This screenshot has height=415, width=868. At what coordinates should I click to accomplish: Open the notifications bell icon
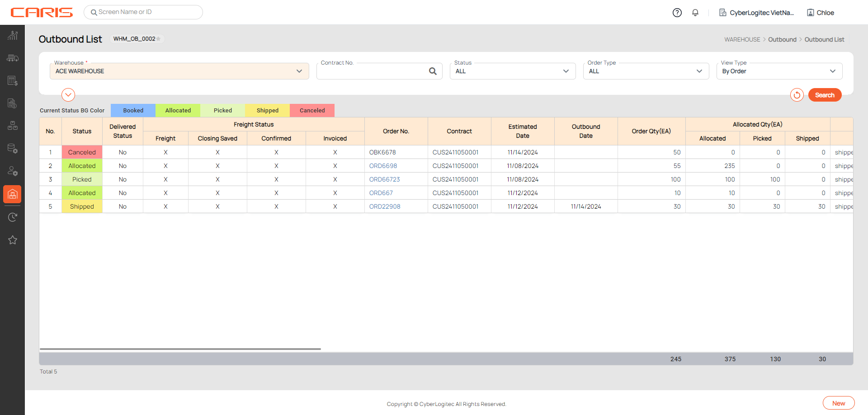point(695,13)
